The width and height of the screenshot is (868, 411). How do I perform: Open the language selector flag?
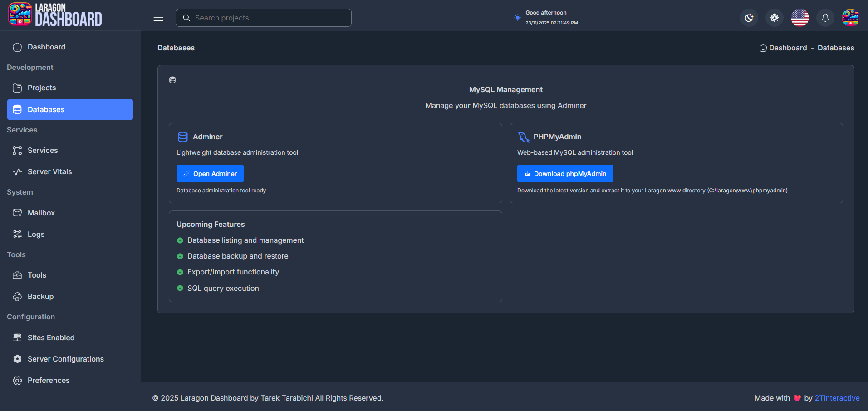point(799,18)
